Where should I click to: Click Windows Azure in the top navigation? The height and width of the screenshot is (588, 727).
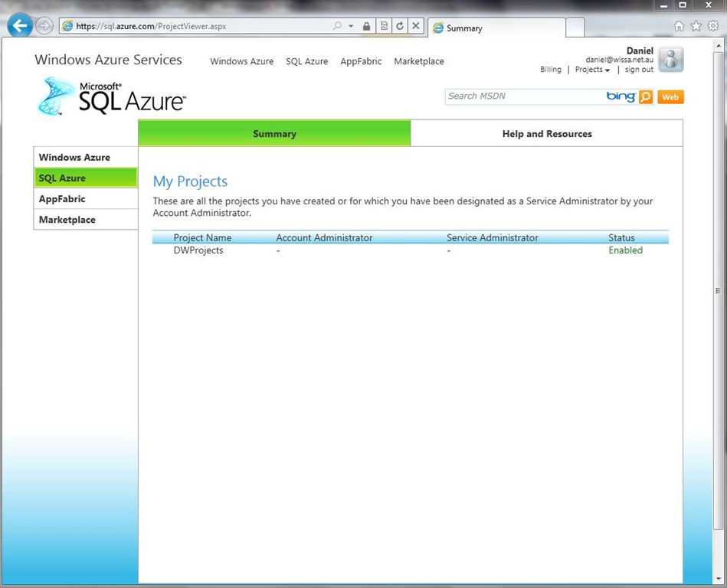(x=241, y=61)
